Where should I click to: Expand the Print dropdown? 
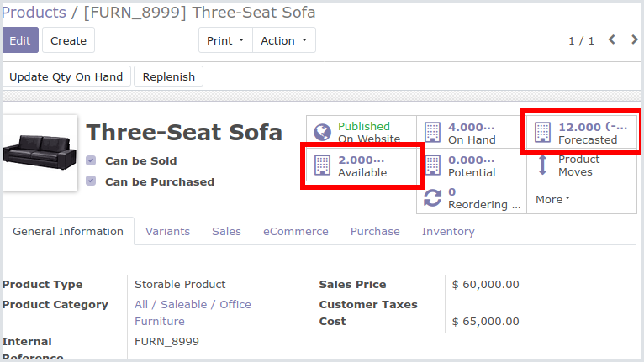tap(225, 40)
